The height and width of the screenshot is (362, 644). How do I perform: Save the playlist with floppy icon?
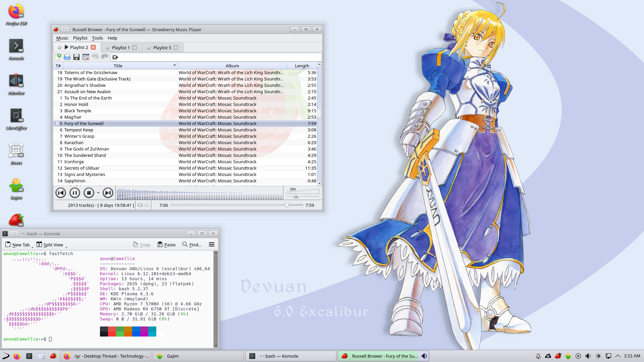point(76,57)
